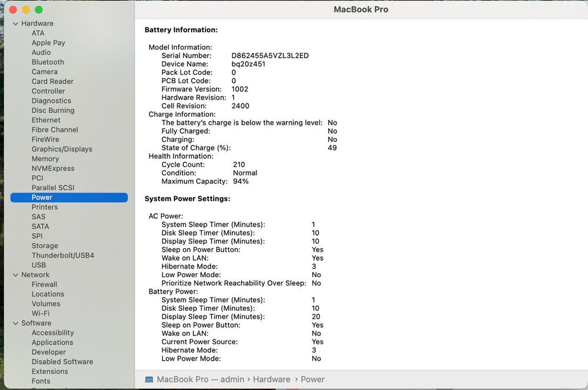Open SATA in the sidebar
Viewport: 588px width, 390px height.
click(x=40, y=226)
